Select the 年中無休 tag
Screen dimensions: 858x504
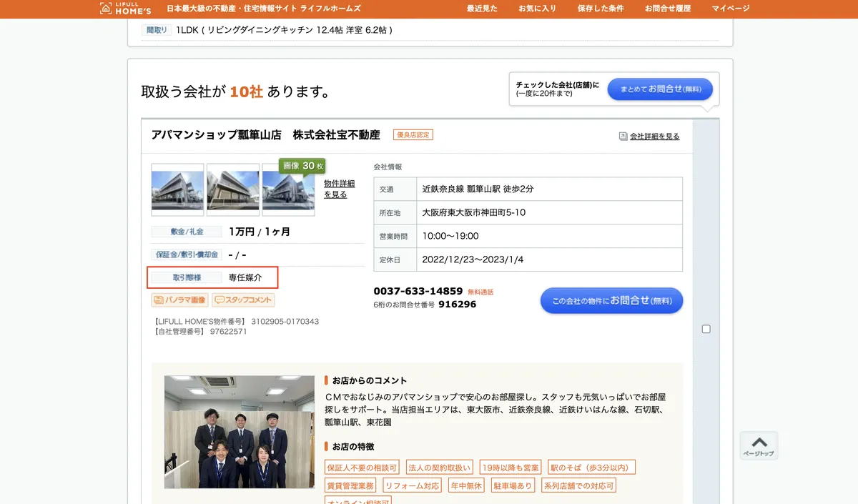click(465, 485)
